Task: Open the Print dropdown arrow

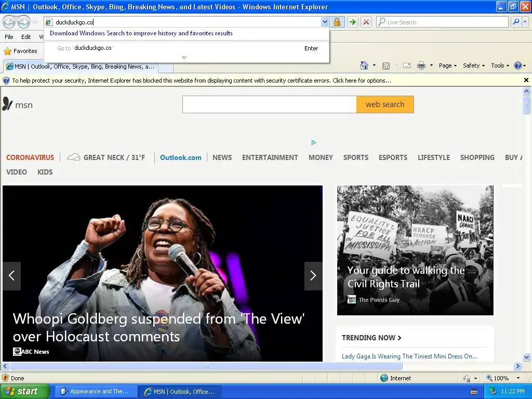Action: 431,65
